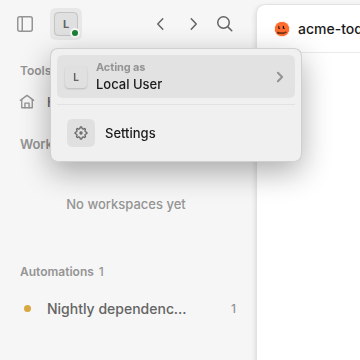Click the Settings gear icon

point(81,133)
